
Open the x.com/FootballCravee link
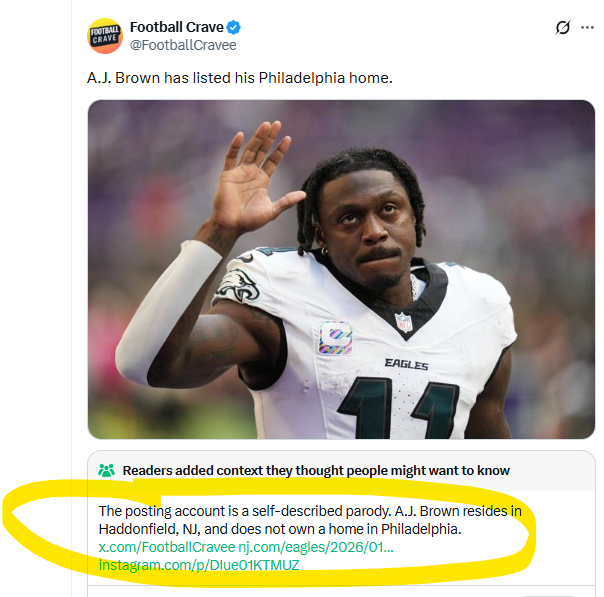click(x=166, y=547)
